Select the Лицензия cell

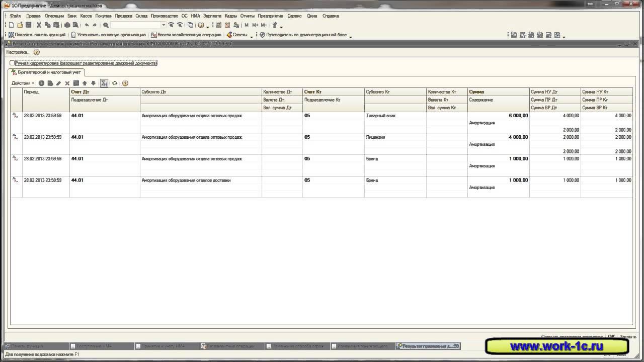[x=395, y=137]
